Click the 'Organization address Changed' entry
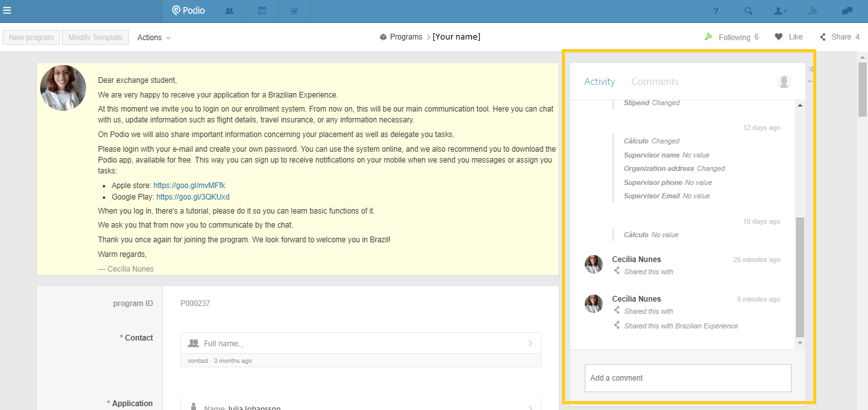868x410 pixels. tap(674, 168)
